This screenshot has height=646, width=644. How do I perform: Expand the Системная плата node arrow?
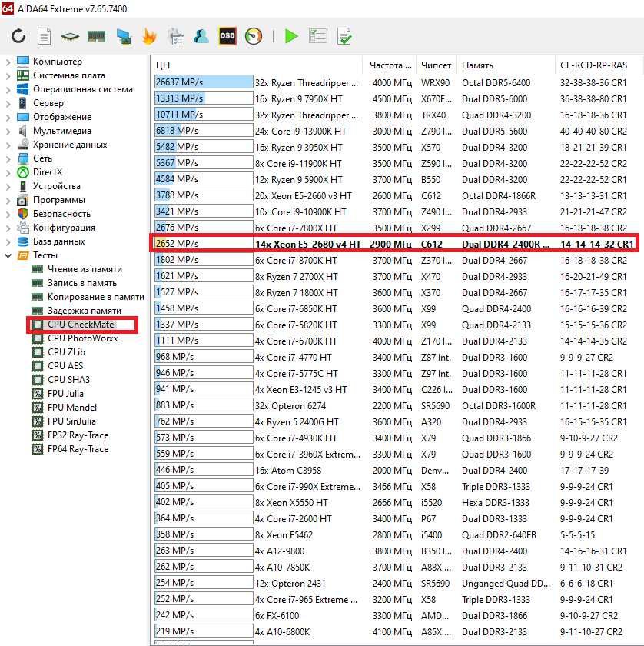coord(8,76)
